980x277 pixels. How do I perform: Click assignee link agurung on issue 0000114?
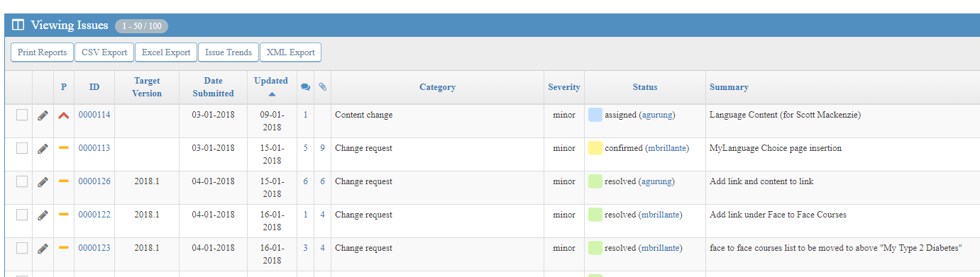click(x=657, y=115)
